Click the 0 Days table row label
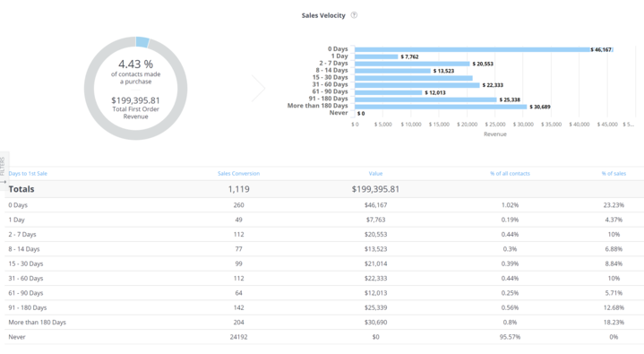 pyautogui.click(x=18, y=204)
